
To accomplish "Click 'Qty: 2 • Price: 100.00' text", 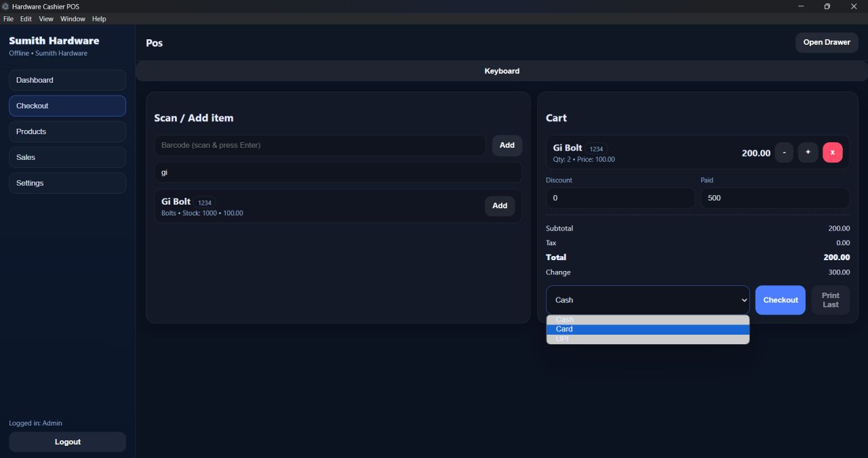I will 584,160.
